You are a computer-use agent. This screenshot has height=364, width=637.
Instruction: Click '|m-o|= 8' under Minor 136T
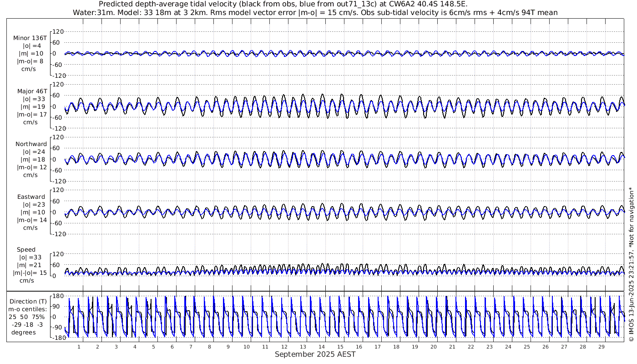click(30, 61)
